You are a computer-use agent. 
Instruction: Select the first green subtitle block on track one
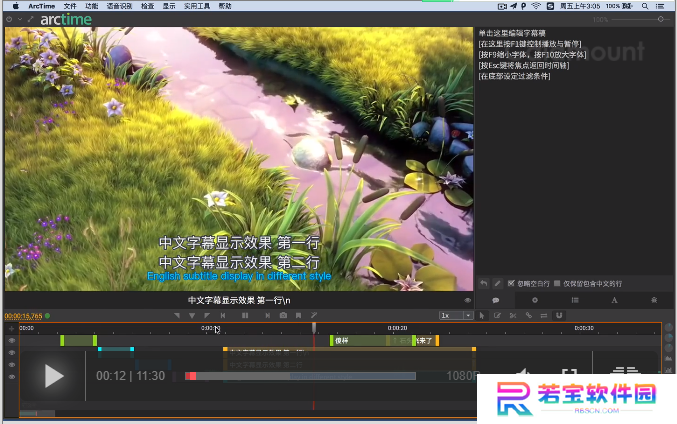pyautogui.click(x=79, y=341)
